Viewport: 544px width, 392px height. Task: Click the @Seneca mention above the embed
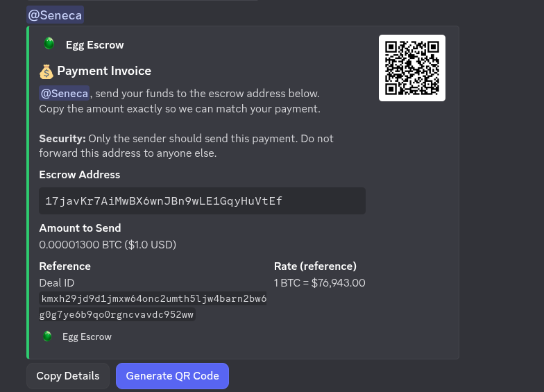(55, 15)
